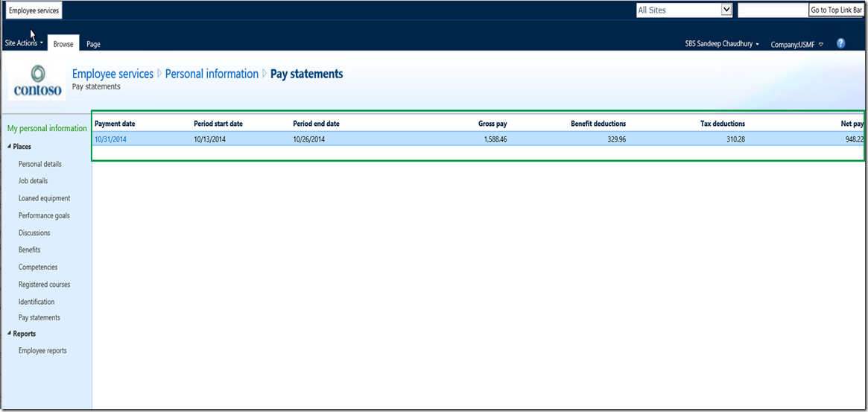Viewport: 868px width, 412px height.
Task: Open the Company:USMF selector dropdown
Action: coord(796,45)
